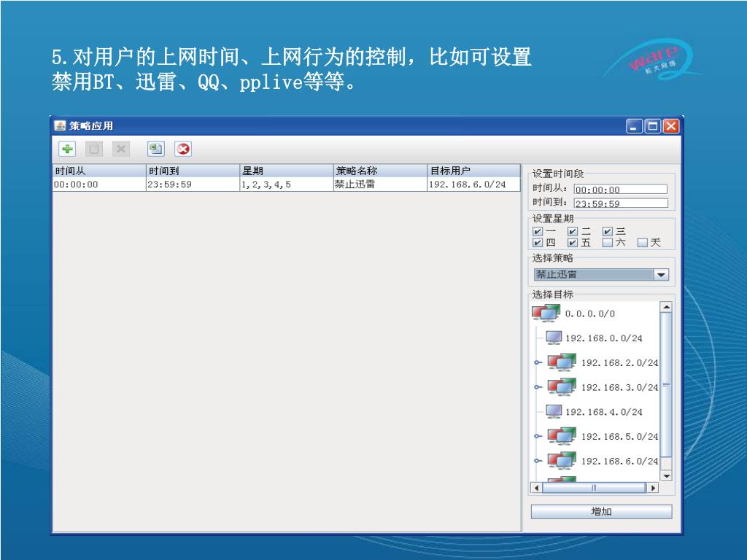This screenshot has height=560, width=747.
Task: Select the 1,2,3,4,5 weekday cell
Action: pos(286,184)
